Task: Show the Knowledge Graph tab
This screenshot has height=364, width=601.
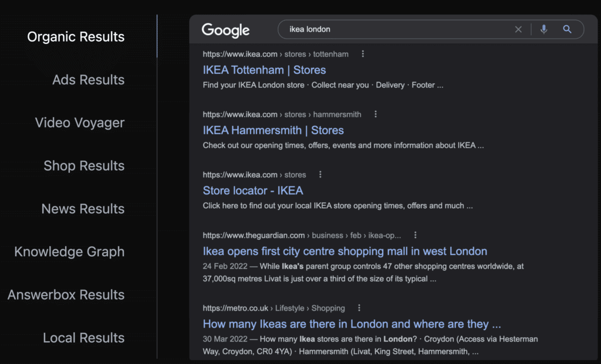Action: [x=69, y=252]
